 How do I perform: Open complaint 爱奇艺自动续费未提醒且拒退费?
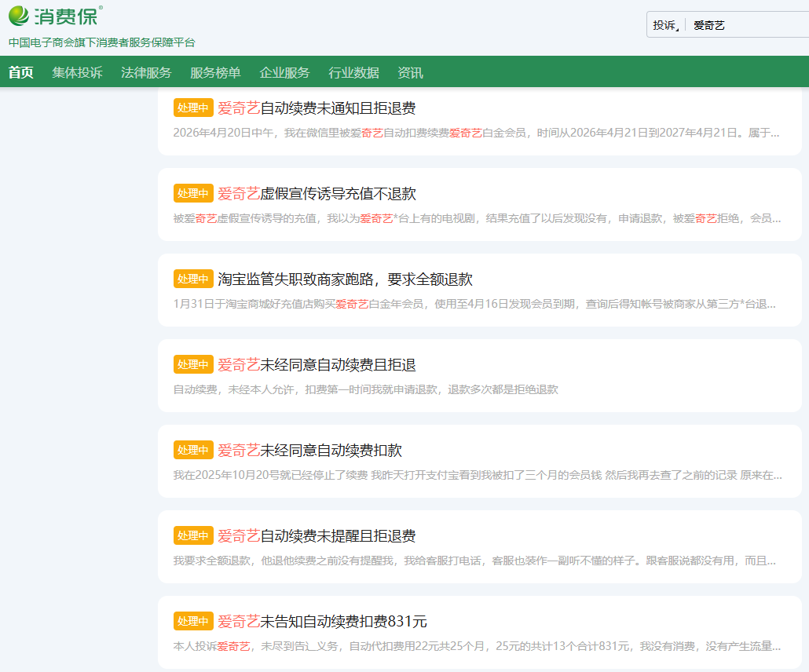click(x=317, y=536)
